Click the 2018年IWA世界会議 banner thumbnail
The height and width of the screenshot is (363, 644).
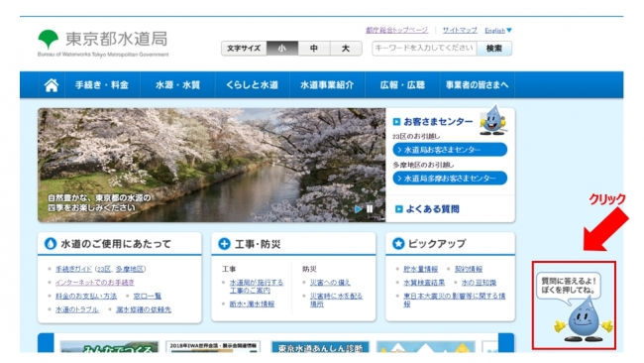[x=213, y=346]
